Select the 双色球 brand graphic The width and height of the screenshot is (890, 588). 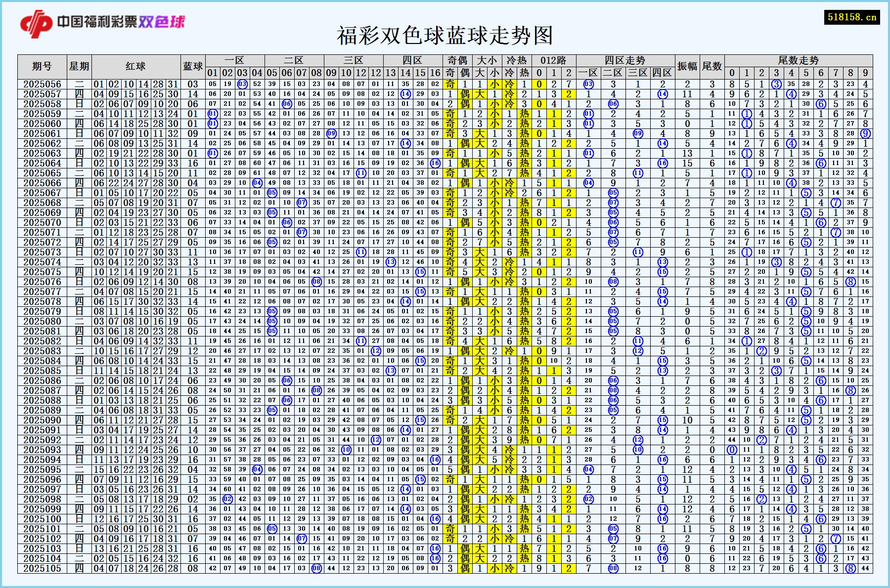pos(163,22)
